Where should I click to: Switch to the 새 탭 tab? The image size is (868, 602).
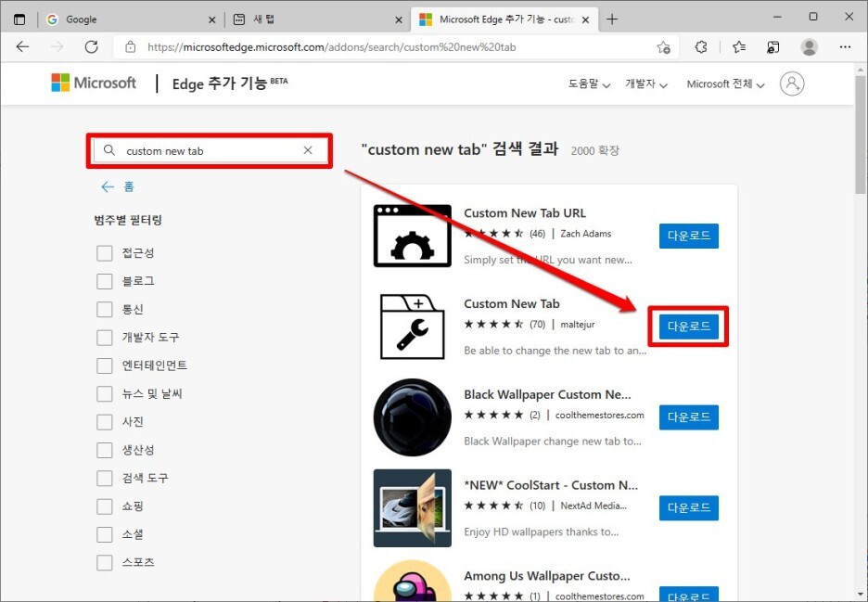point(316,19)
